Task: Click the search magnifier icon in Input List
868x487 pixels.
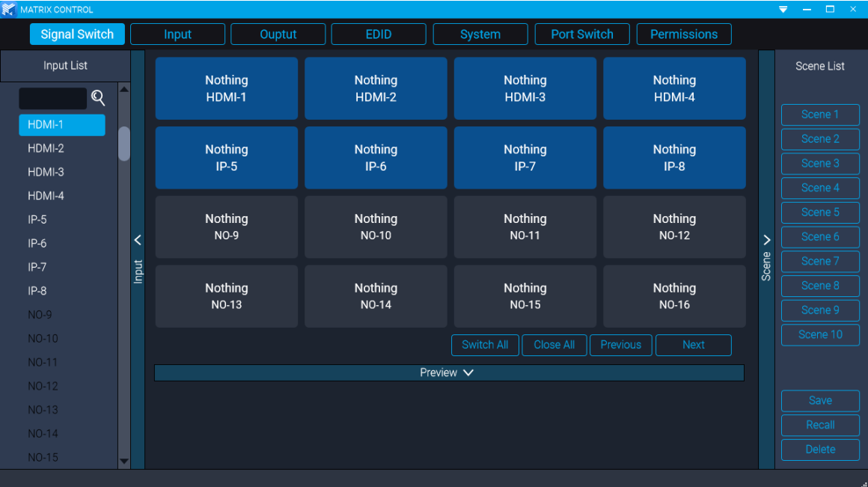Action: click(98, 98)
